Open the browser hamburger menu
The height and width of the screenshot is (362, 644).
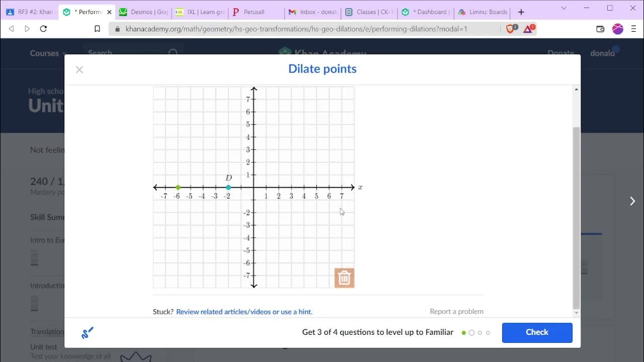[633, 29]
